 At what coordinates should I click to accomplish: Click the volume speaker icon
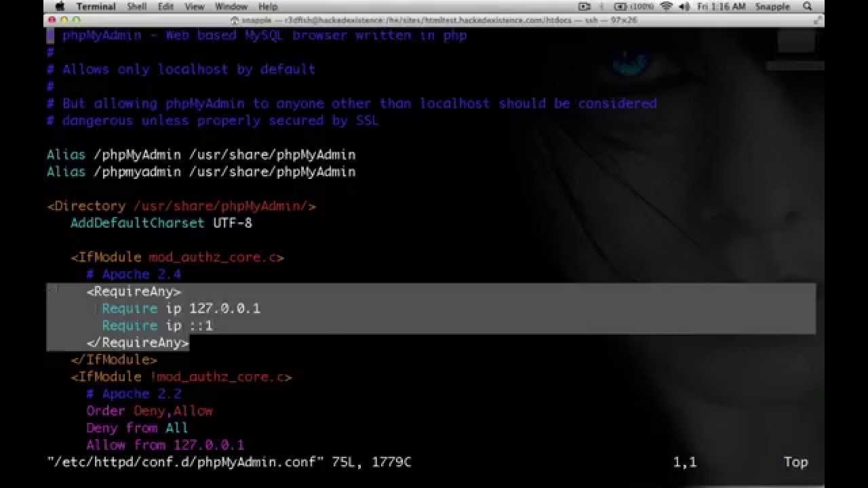coord(684,6)
